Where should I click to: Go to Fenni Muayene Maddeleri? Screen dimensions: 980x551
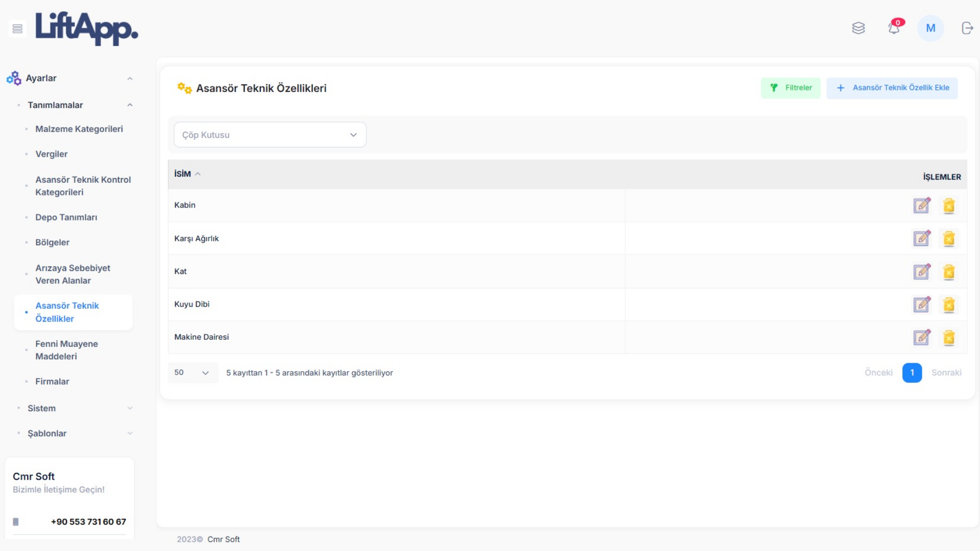tap(66, 350)
